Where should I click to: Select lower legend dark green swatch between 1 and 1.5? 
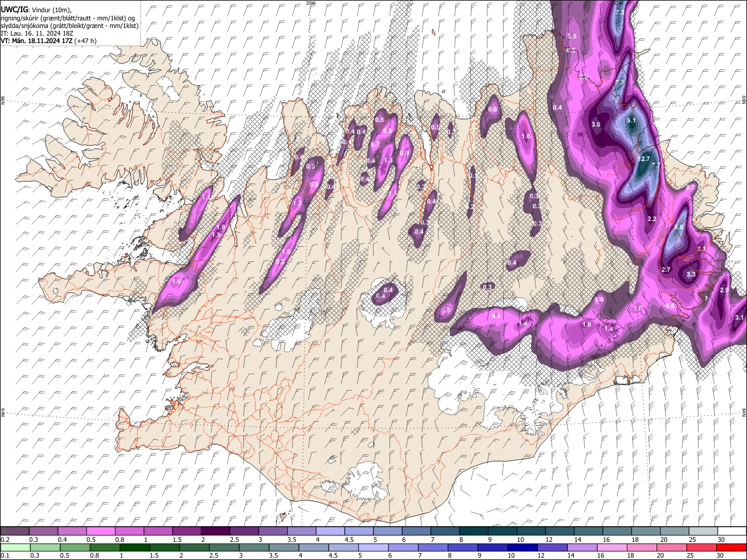135,547
